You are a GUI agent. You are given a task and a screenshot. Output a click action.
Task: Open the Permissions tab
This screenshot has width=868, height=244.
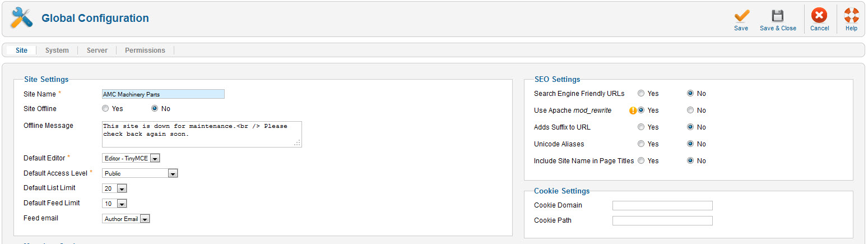145,50
